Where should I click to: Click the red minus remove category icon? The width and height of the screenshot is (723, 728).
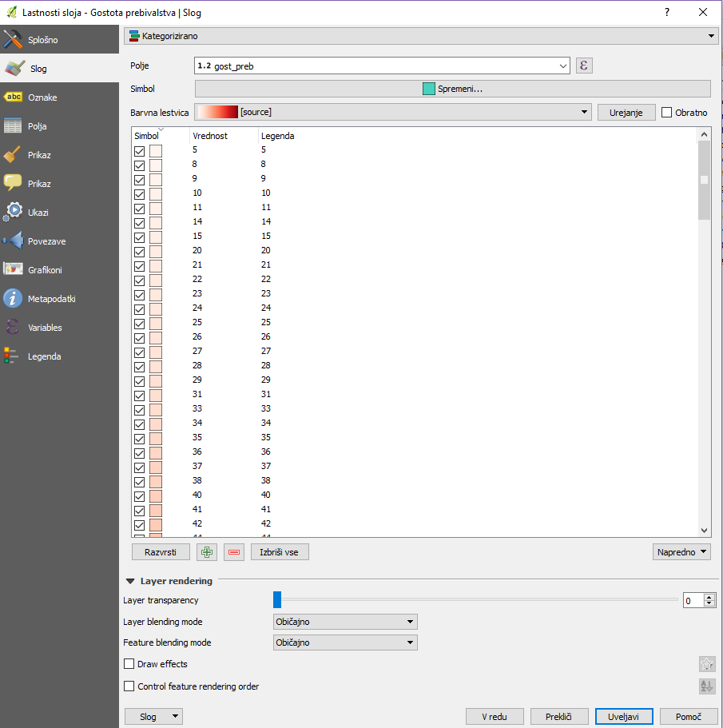pyautogui.click(x=234, y=551)
